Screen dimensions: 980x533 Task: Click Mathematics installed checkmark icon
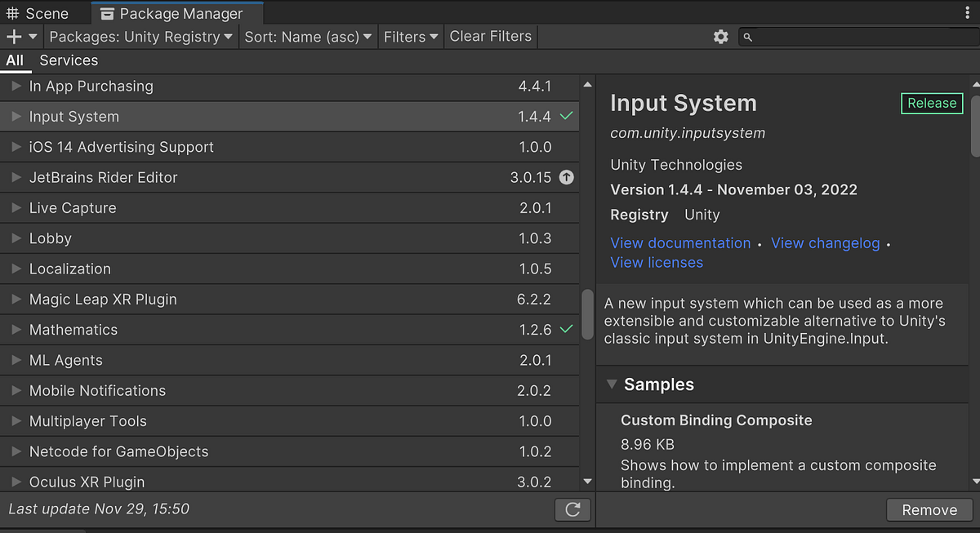point(567,330)
